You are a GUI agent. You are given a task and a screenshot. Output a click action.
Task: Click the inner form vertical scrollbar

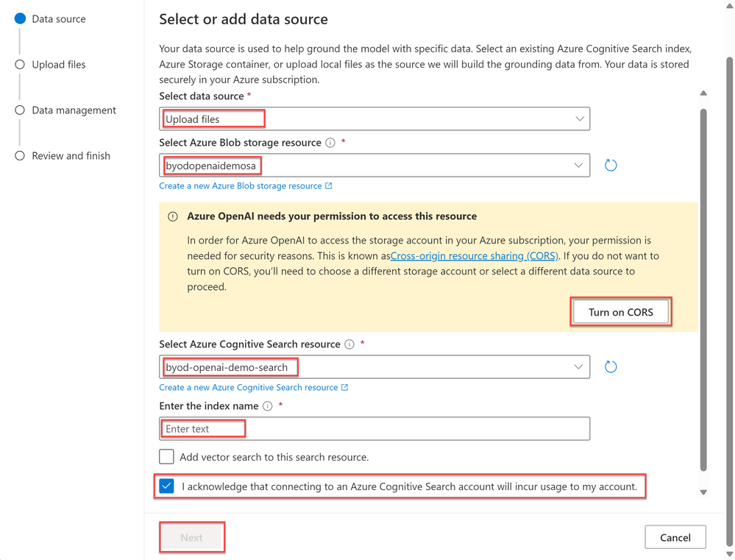pos(703,290)
